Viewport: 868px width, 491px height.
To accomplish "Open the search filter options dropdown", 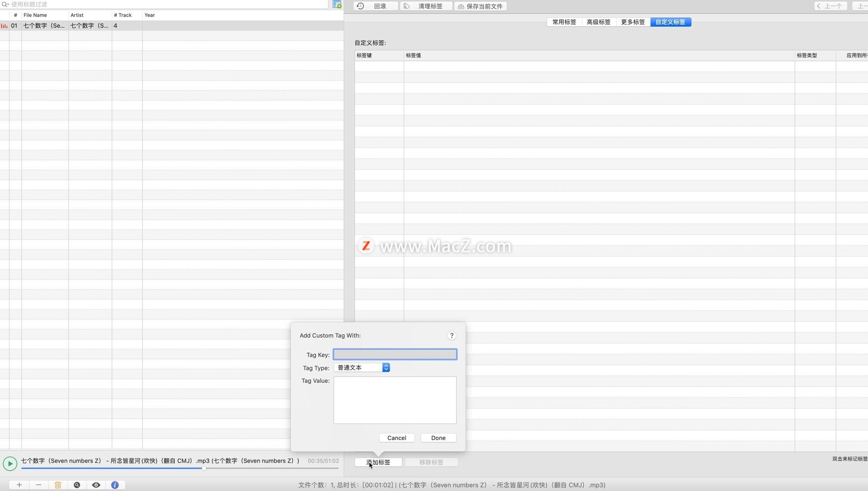I will (x=5, y=5).
